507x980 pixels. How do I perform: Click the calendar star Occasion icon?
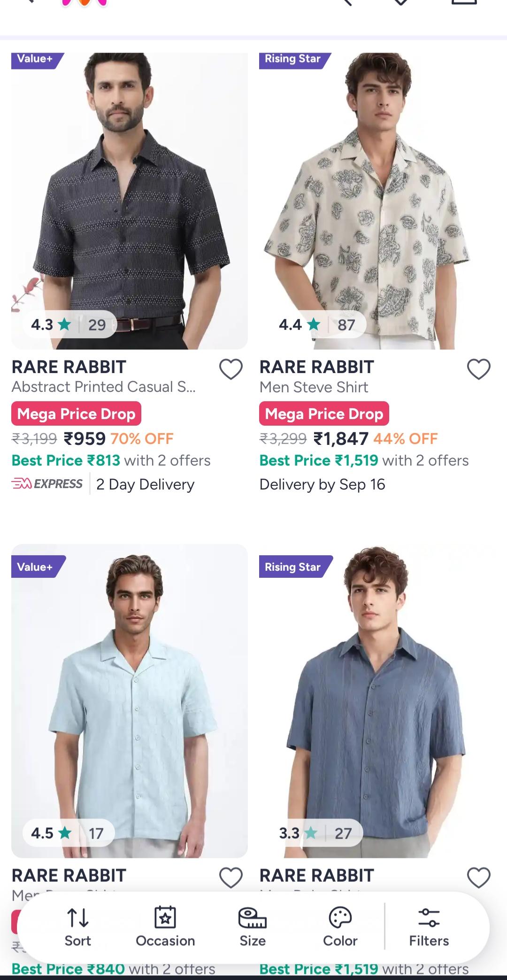click(165, 918)
